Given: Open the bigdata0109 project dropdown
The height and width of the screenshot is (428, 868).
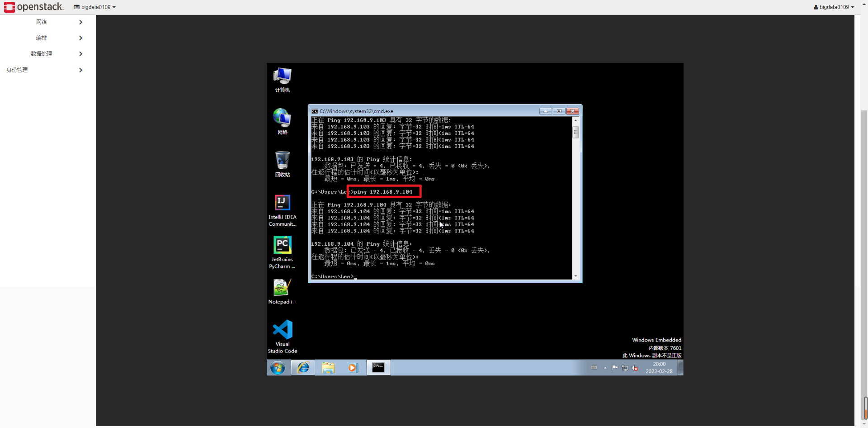Looking at the screenshot, I should pos(95,7).
